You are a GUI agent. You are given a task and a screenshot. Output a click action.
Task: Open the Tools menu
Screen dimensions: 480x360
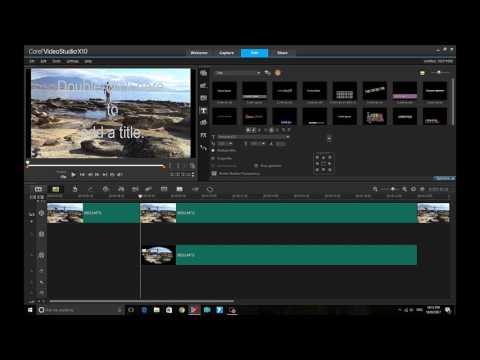56,61
